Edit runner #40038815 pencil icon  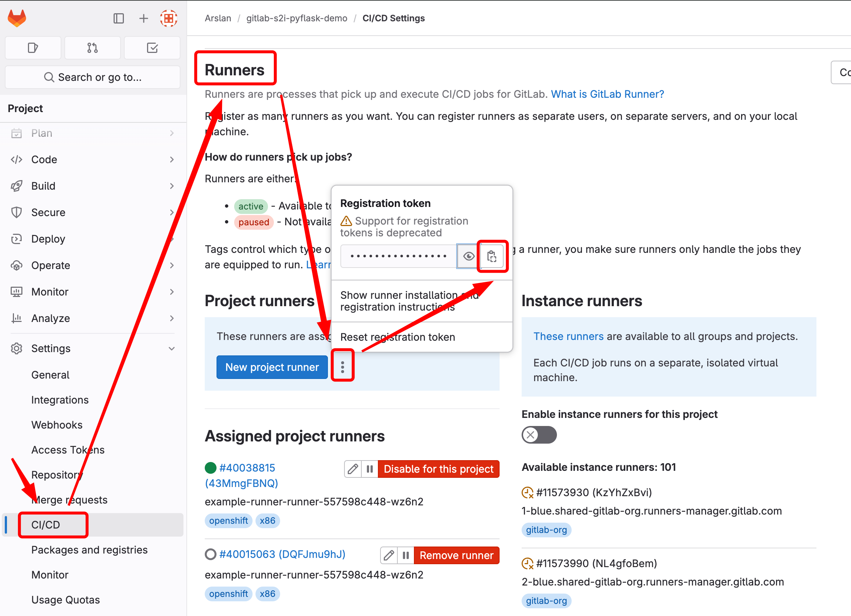[x=353, y=469]
